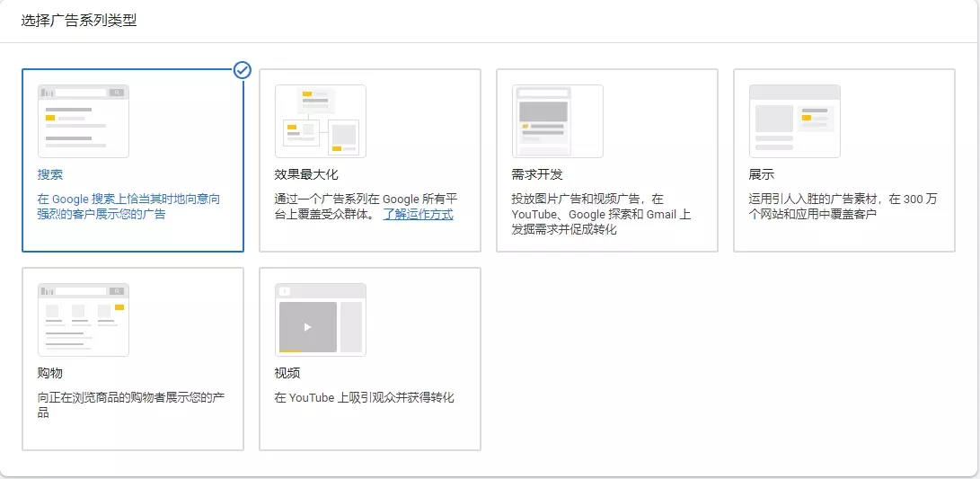
Task: Click the 选择广告系列类型 section heading
Action: 79,20
